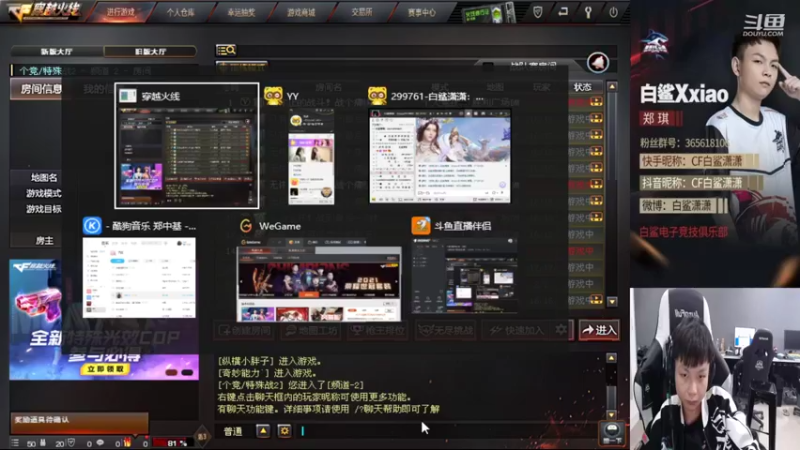Viewport: 800px width, 450px height.
Task: Open the 交易所 tab
Action: [x=361, y=12]
